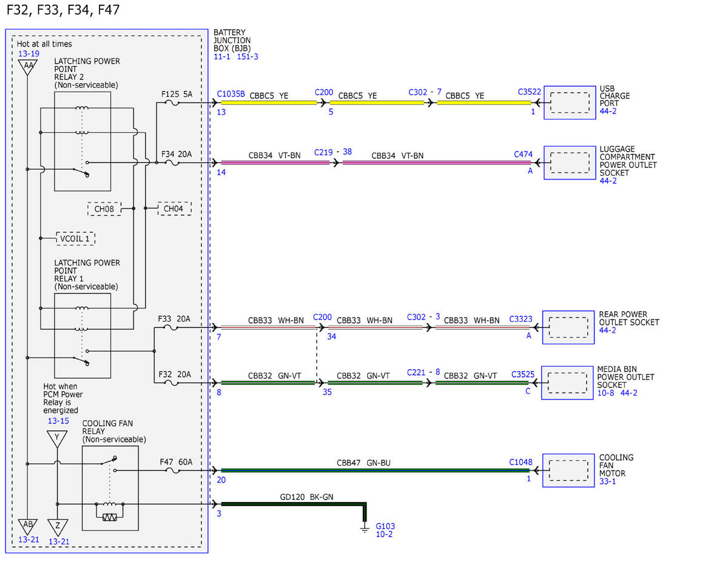
Task: Open the 11-1 Battery Junction Box reference
Action: (x=222, y=56)
